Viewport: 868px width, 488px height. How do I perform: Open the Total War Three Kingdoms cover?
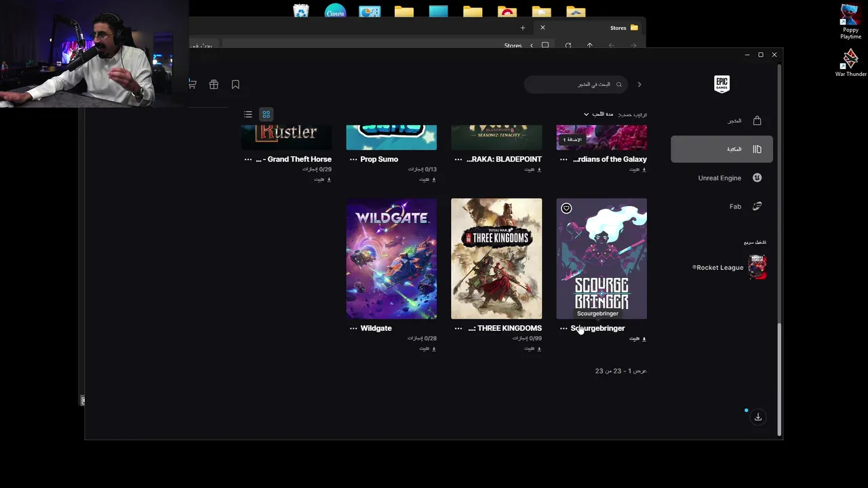496,258
